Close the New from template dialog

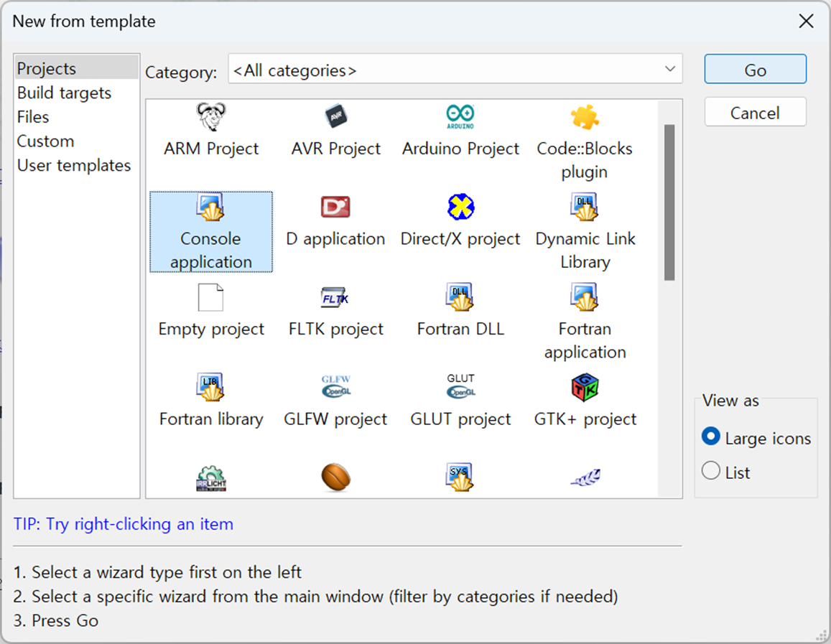pos(806,22)
